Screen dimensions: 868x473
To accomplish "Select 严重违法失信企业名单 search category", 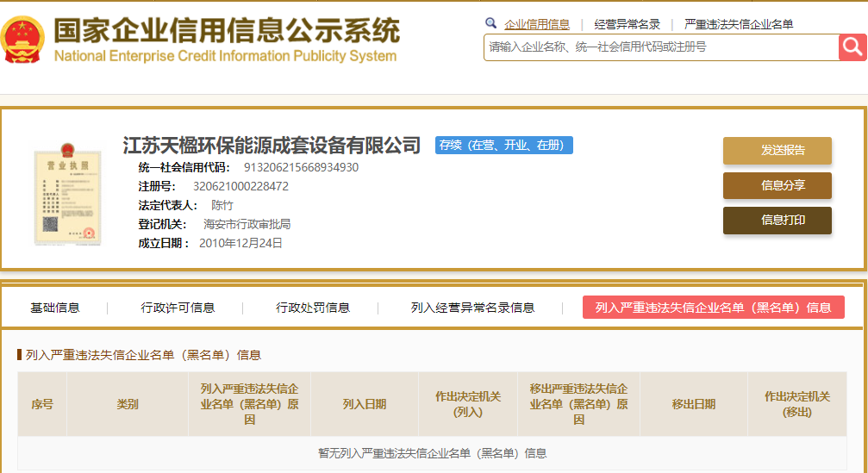I will coord(739,24).
